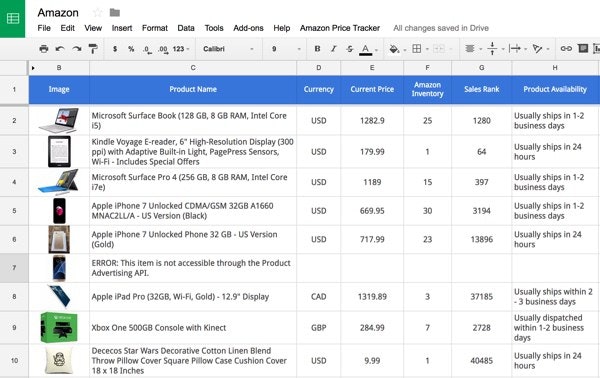
Task: Open the Add-ons menu
Action: pyautogui.click(x=248, y=28)
